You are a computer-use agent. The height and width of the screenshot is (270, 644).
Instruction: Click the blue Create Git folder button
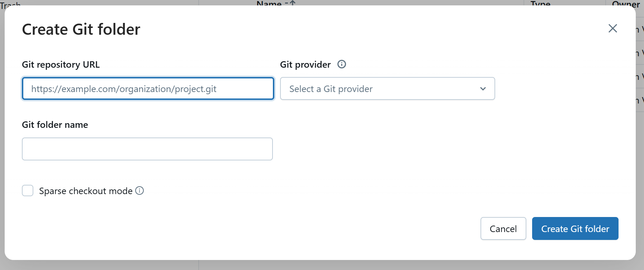575,229
